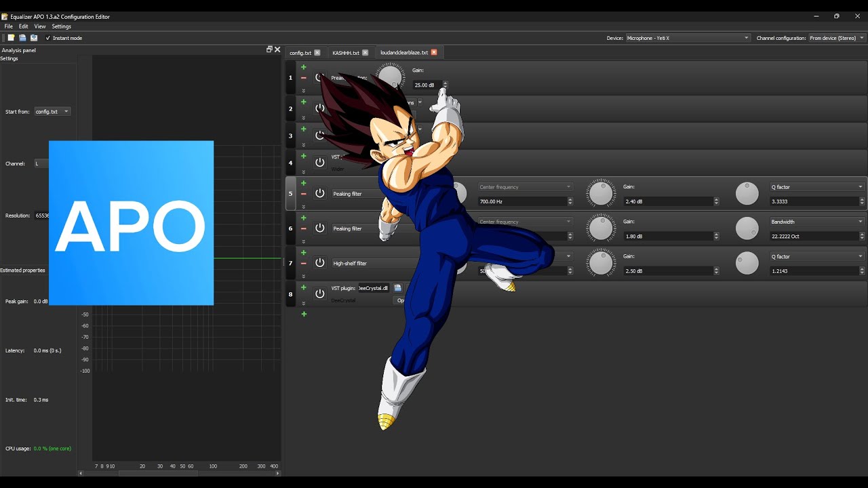
Task: Add a filter below row 8
Action: [304, 314]
